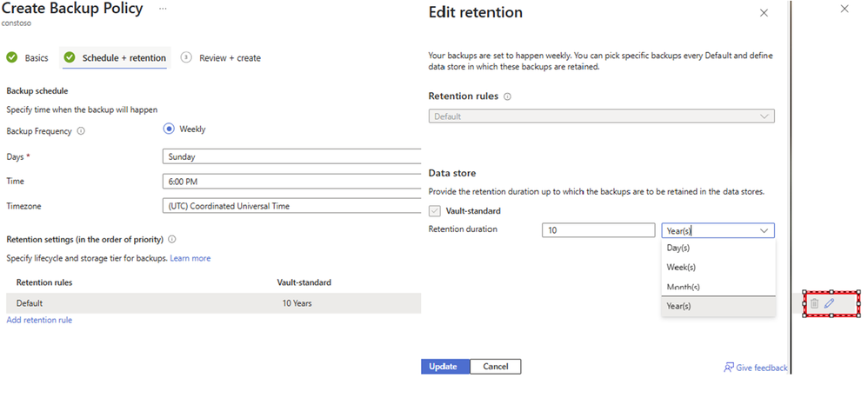Select the Weekly backup frequency radio button
Image resolution: width=868 pixels, height=411 pixels.
(x=170, y=129)
